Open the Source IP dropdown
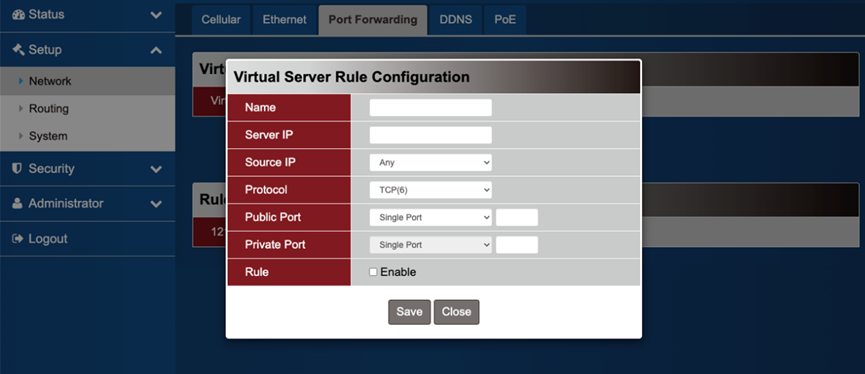This screenshot has height=374, width=865. pyautogui.click(x=430, y=163)
